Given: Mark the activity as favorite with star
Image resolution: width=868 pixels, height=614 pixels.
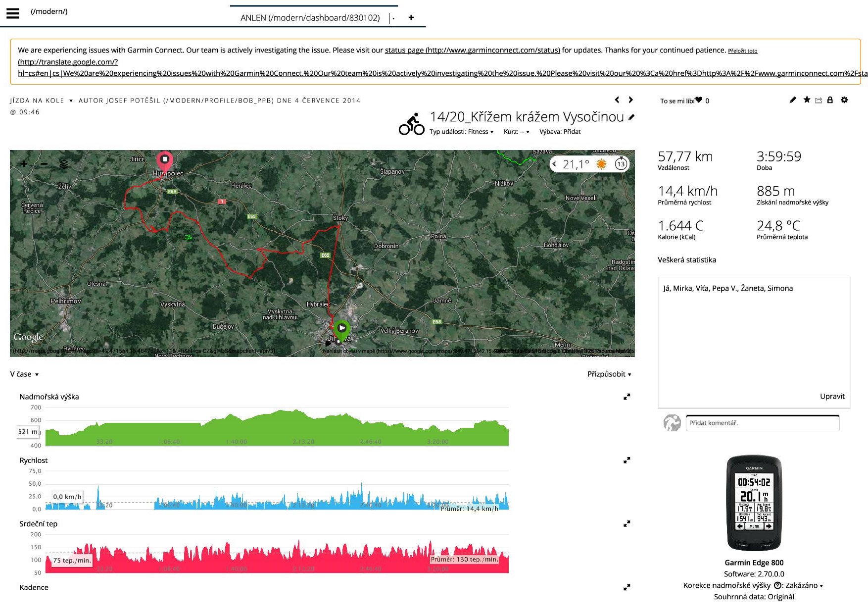Looking at the screenshot, I should (x=807, y=100).
